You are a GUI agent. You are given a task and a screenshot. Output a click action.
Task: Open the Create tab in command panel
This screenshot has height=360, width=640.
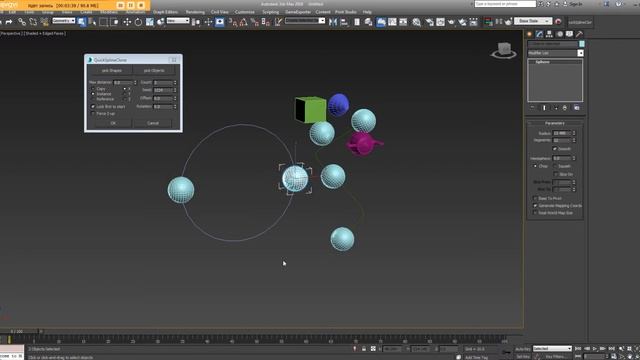[530, 34]
